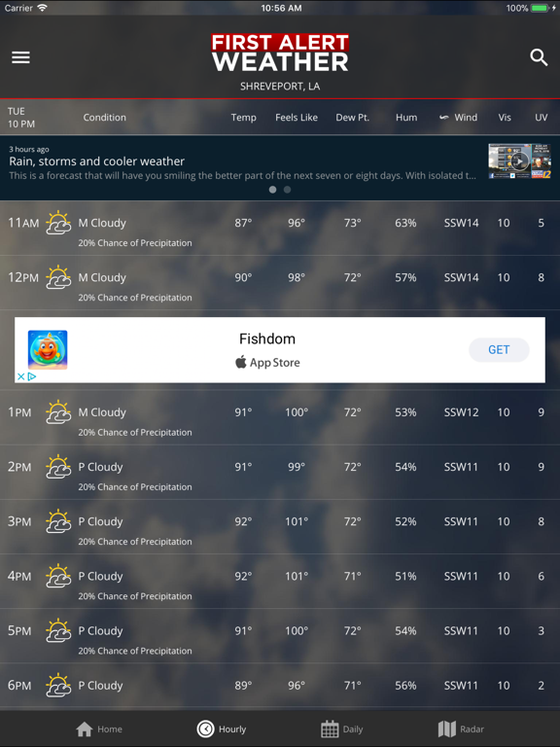Tap the 51% humidity at 4PM
Screen dimensions: 560x747
(x=405, y=576)
